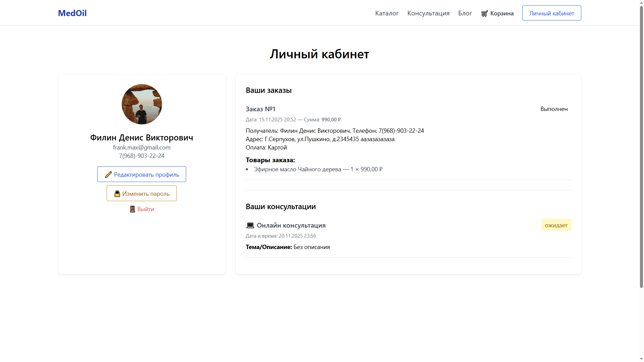Click the Выполнен order status label
Viewport: 644px width, 362px height.
point(554,109)
